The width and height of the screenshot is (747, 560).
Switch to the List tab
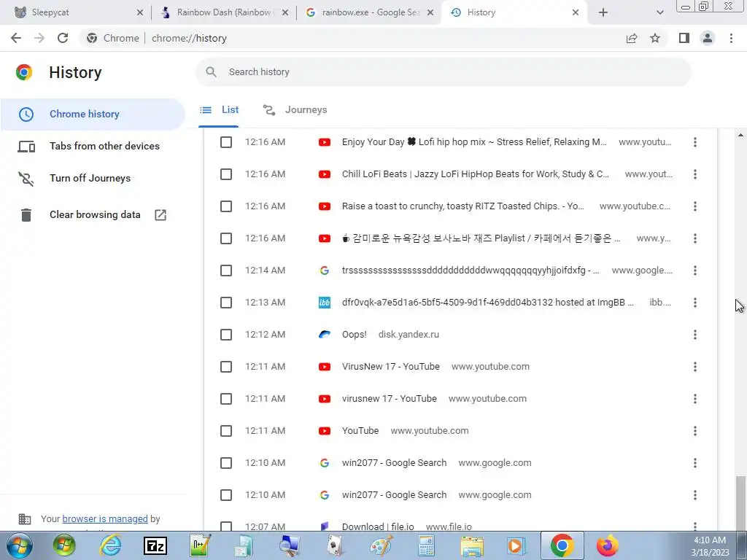(x=219, y=110)
